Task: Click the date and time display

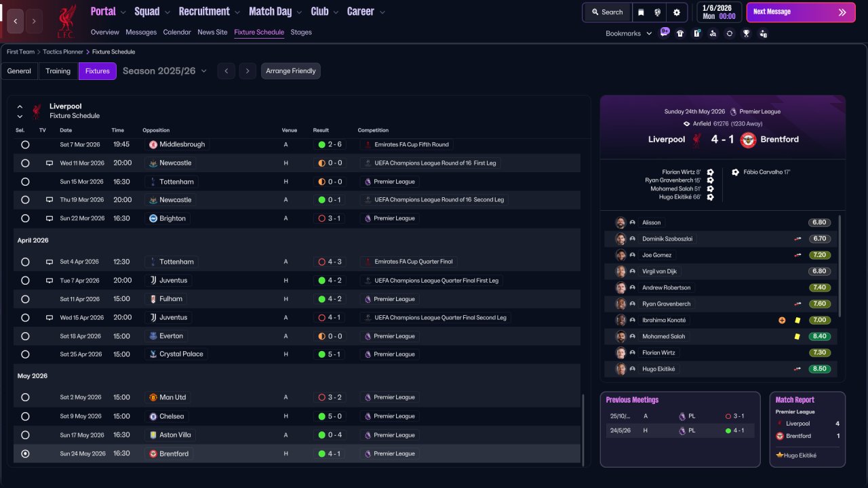Action: coord(719,12)
